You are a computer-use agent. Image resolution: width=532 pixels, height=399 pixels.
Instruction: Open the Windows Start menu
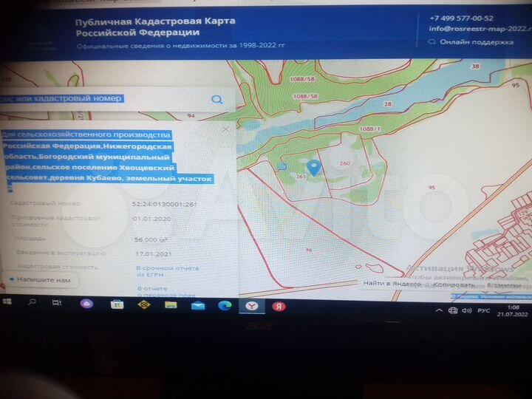[7, 301]
